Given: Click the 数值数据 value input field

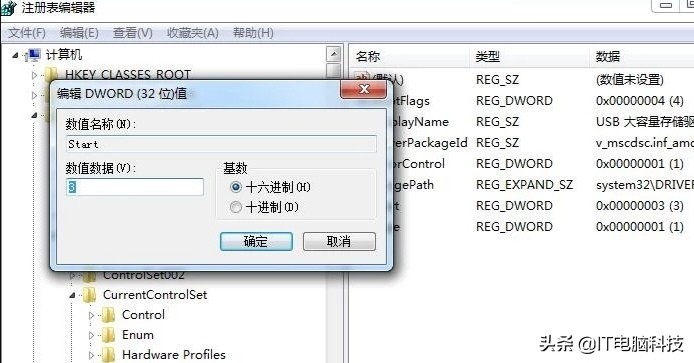Looking at the screenshot, I should tap(135, 187).
